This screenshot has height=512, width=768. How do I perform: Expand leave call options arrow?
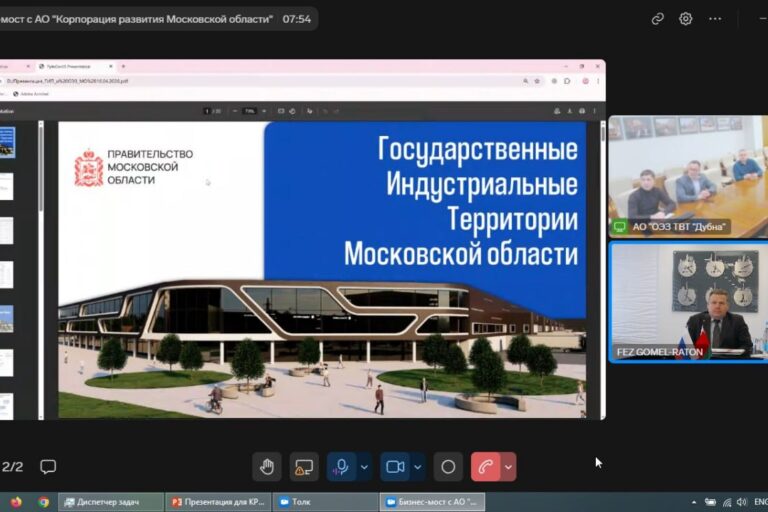point(508,467)
